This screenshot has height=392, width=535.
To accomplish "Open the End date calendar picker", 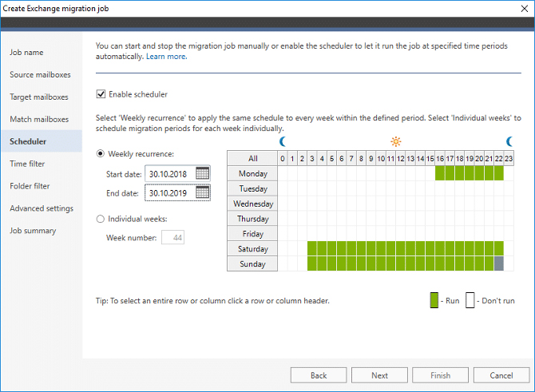I will (x=202, y=192).
